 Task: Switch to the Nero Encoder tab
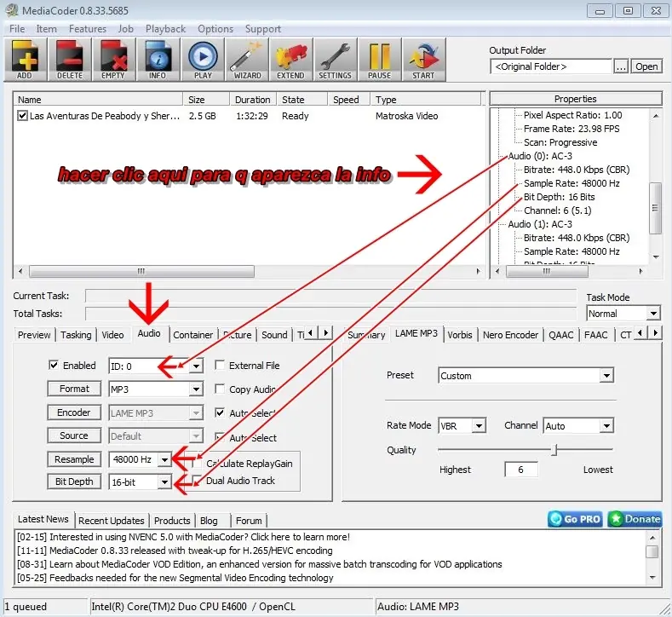point(510,335)
